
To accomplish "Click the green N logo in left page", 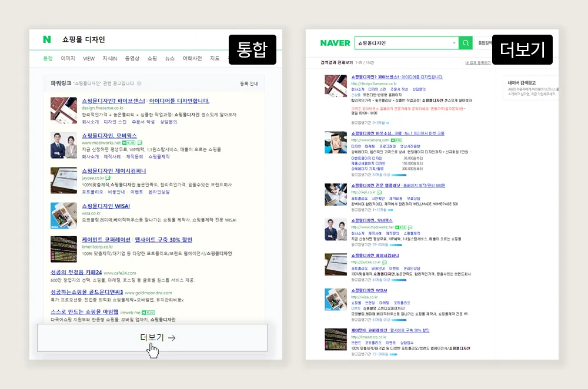I will click(47, 39).
